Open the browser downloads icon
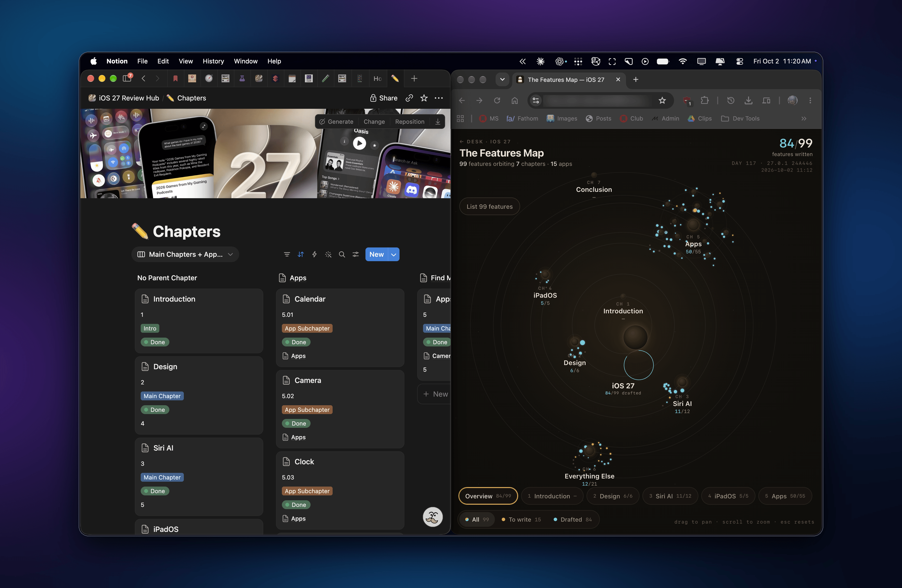This screenshot has height=588, width=902. point(749,100)
